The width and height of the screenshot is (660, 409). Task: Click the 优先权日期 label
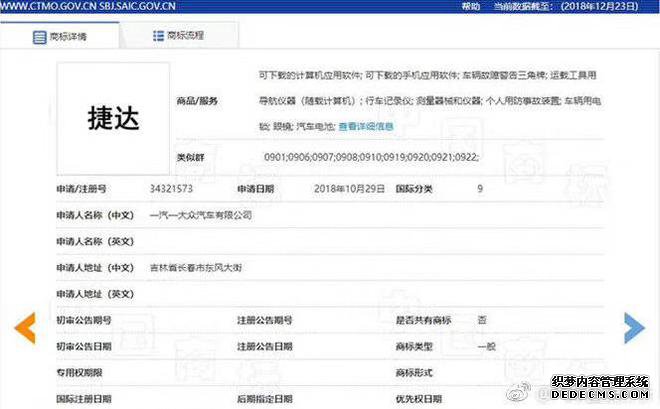[x=419, y=398]
